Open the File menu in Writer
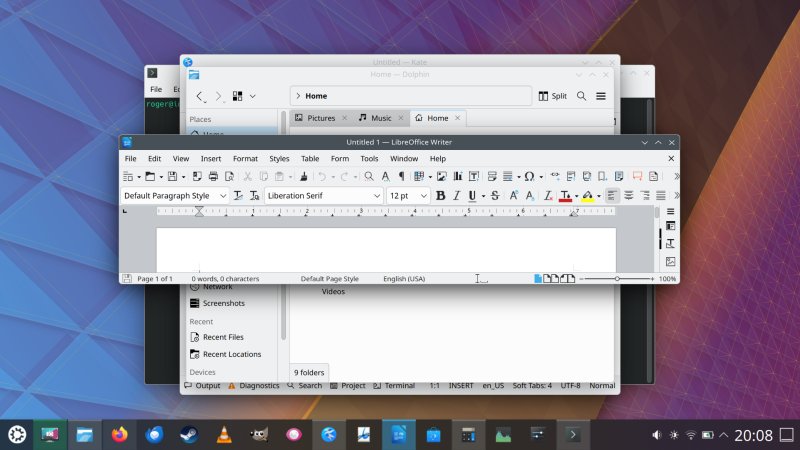Image resolution: width=800 pixels, height=450 pixels. (131, 159)
